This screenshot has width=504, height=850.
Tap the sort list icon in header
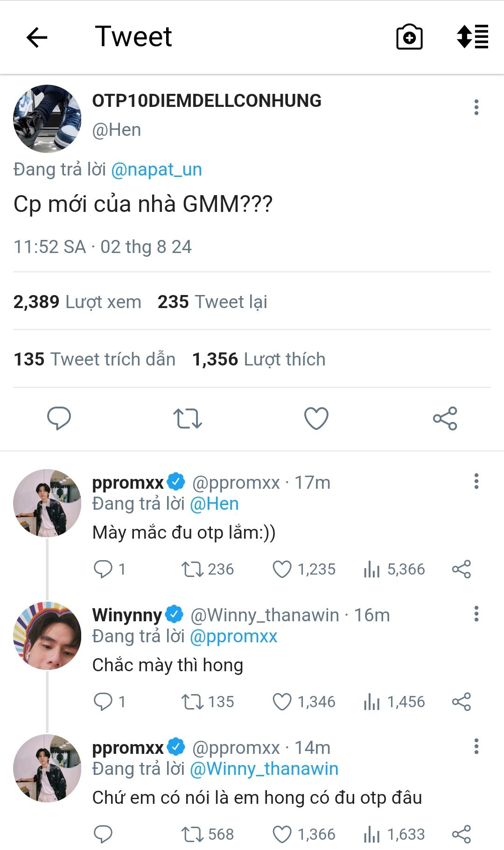tap(472, 37)
